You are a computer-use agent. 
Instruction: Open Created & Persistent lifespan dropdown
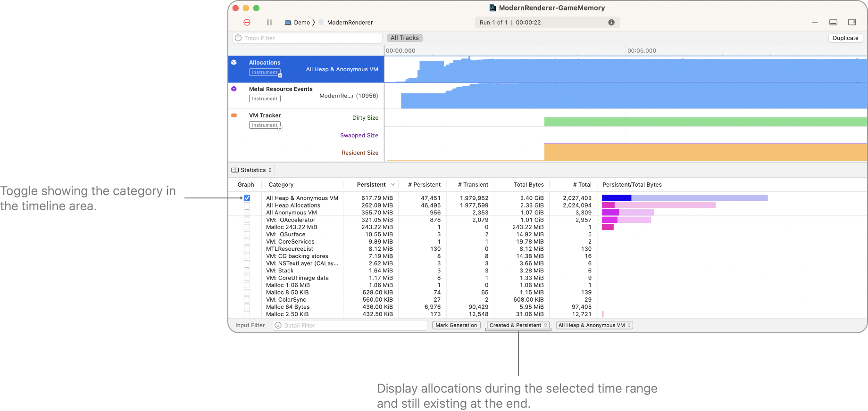pyautogui.click(x=518, y=325)
